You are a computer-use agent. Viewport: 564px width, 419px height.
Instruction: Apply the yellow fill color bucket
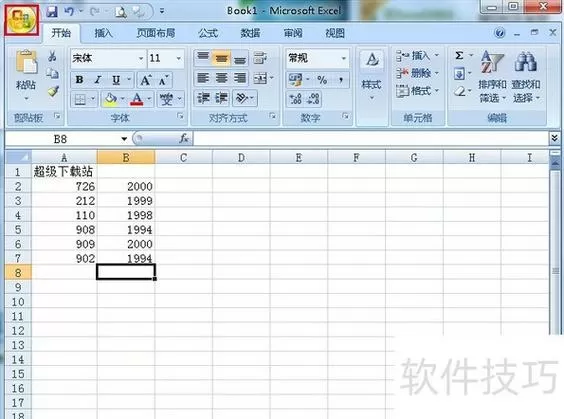point(110,99)
